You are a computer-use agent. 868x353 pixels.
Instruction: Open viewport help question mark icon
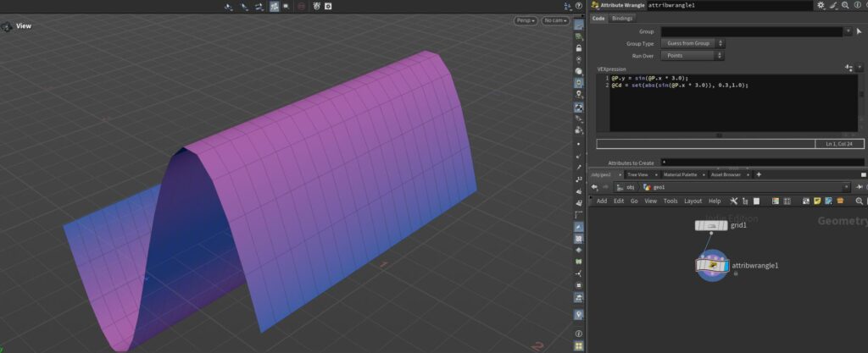click(578, 6)
